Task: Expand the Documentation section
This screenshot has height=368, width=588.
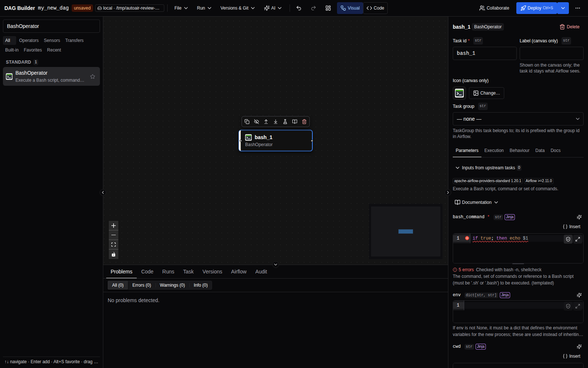Action: (x=477, y=202)
